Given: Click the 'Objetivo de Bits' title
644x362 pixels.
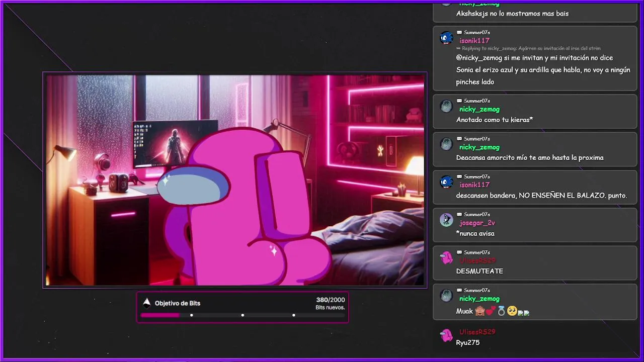Looking at the screenshot, I should click(178, 303).
